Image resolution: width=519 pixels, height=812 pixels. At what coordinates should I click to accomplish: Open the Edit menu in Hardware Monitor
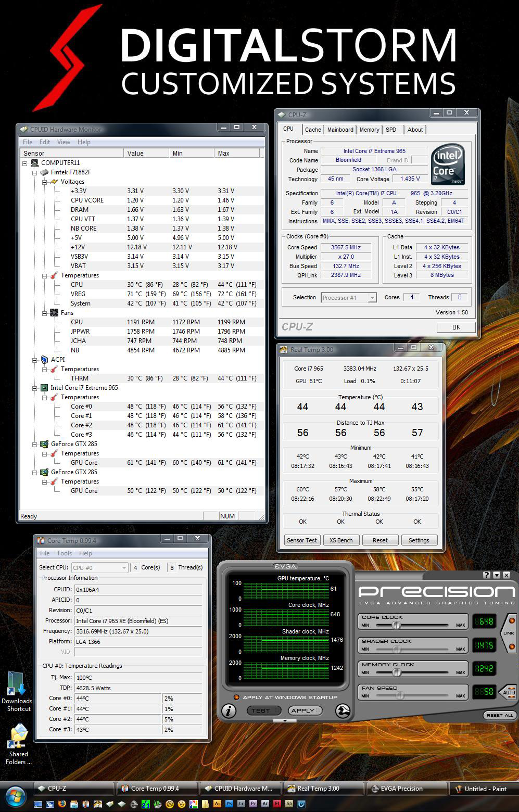[x=45, y=142]
